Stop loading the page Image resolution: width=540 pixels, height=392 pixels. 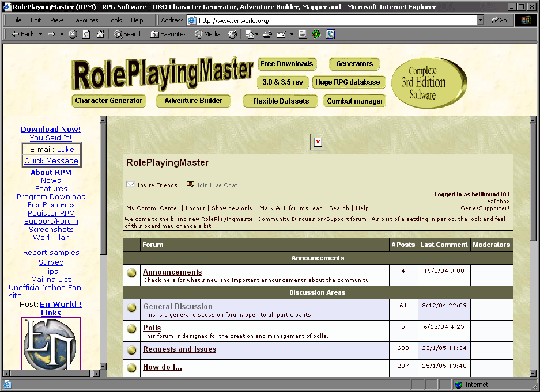tap(73, 34)
